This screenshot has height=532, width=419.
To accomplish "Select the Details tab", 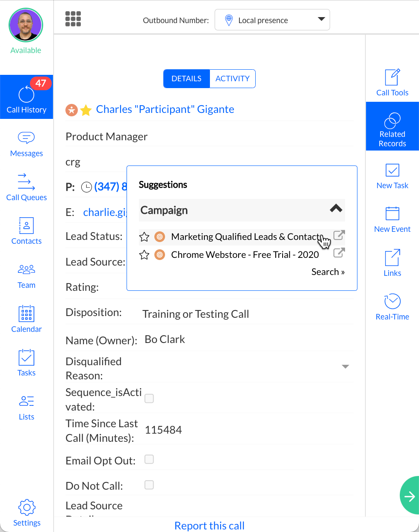I will [186, 79].
